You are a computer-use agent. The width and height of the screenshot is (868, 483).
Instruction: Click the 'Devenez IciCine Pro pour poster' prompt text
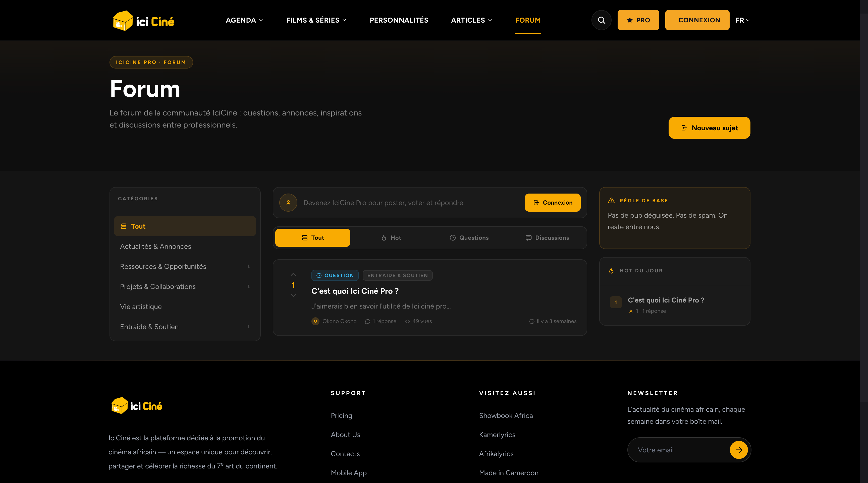(x=384, y=203)
